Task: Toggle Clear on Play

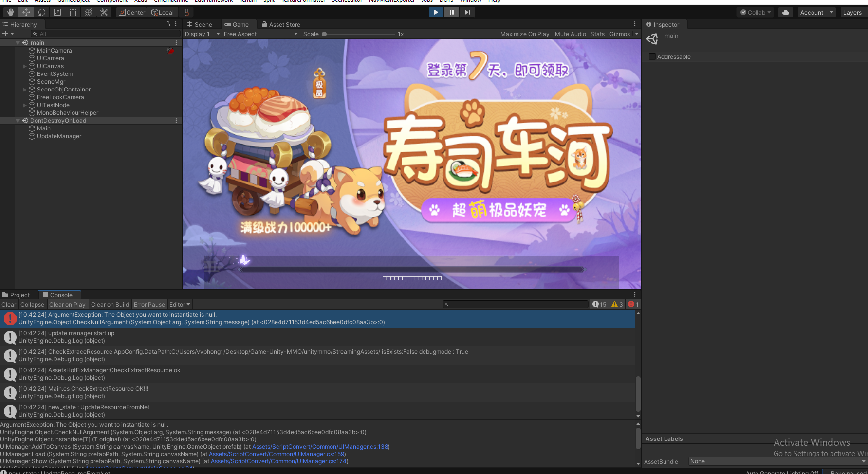Action: 67,304
